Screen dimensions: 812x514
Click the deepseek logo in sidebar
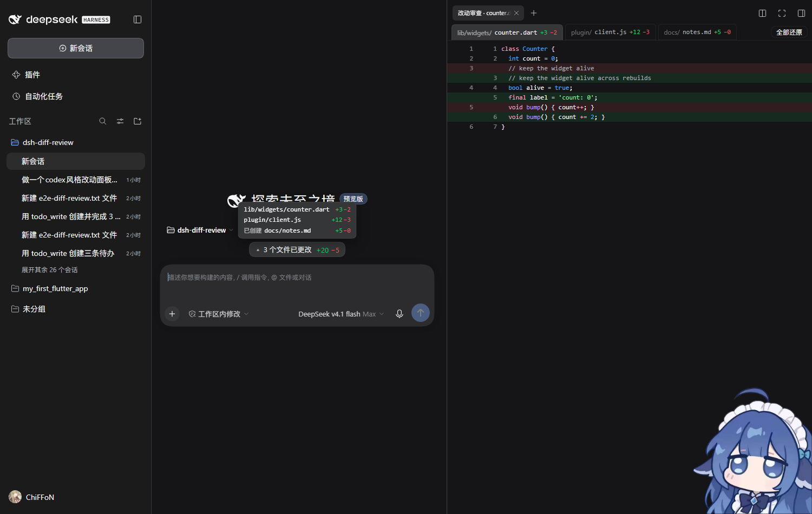click(59, 19)
